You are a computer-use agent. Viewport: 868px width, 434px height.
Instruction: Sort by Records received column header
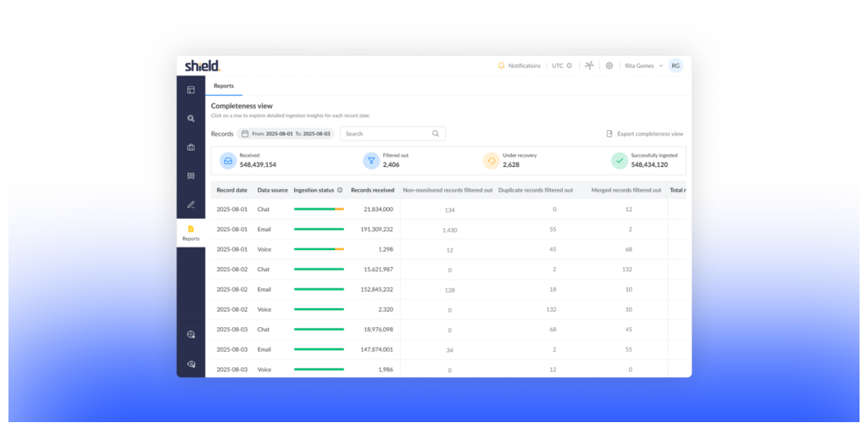click(x=373, y=191)
